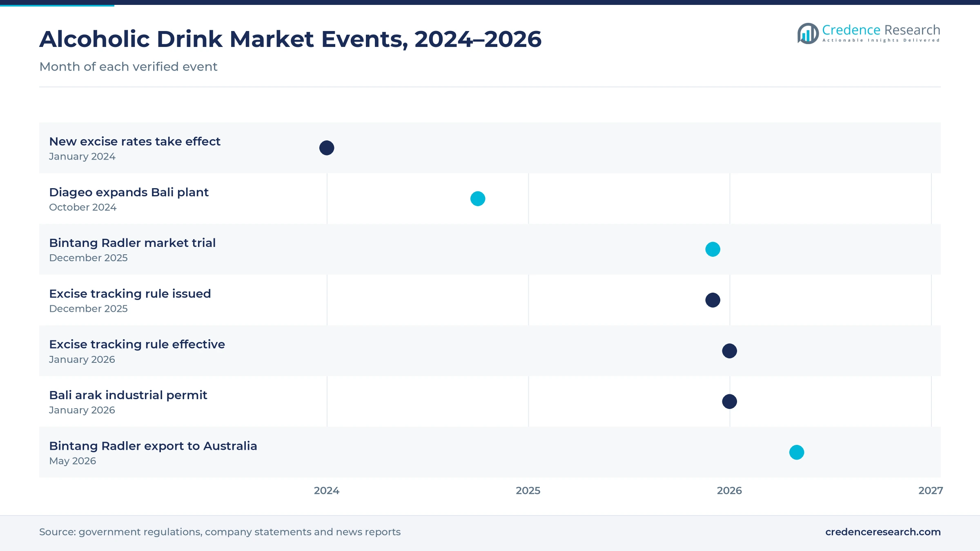Image resolution: width=980 pixels, height=551 pixels.
Task: Click the 2024 axis label
Action: 327,491
